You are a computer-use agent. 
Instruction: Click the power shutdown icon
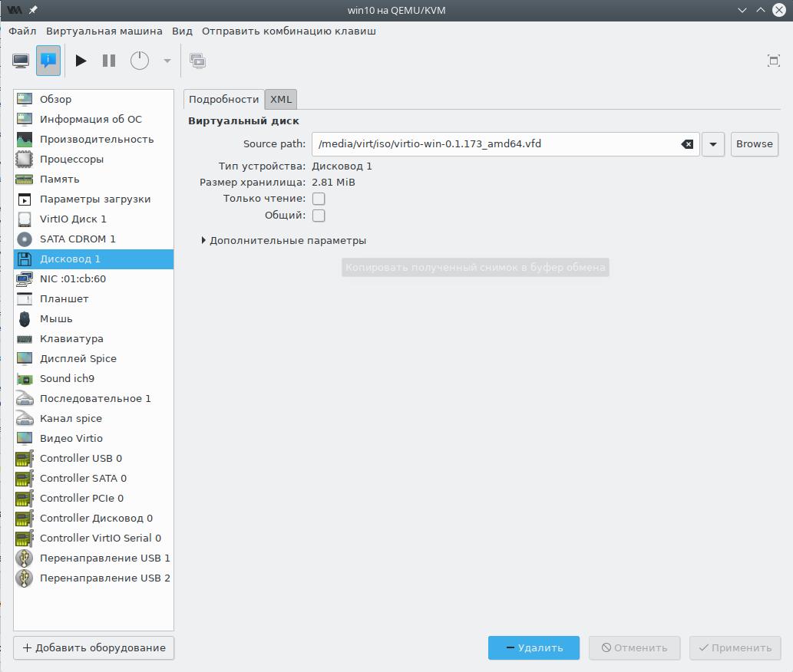tap(139, 61)
